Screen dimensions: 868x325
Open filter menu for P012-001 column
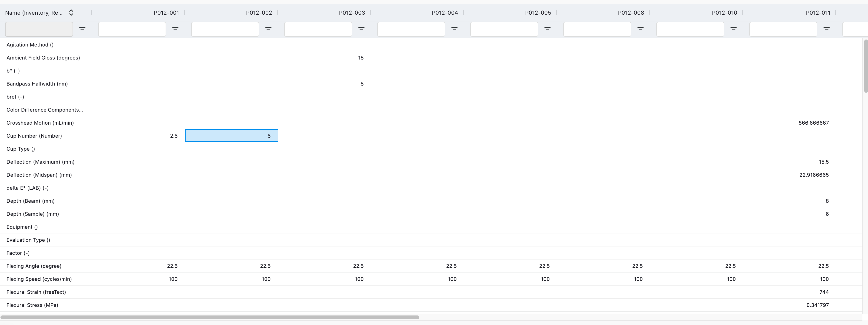[175, 29]
